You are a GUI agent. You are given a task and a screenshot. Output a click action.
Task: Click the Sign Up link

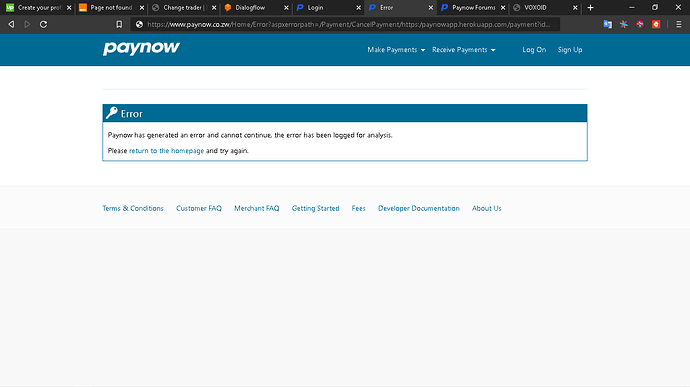click(x=570, y=50)
